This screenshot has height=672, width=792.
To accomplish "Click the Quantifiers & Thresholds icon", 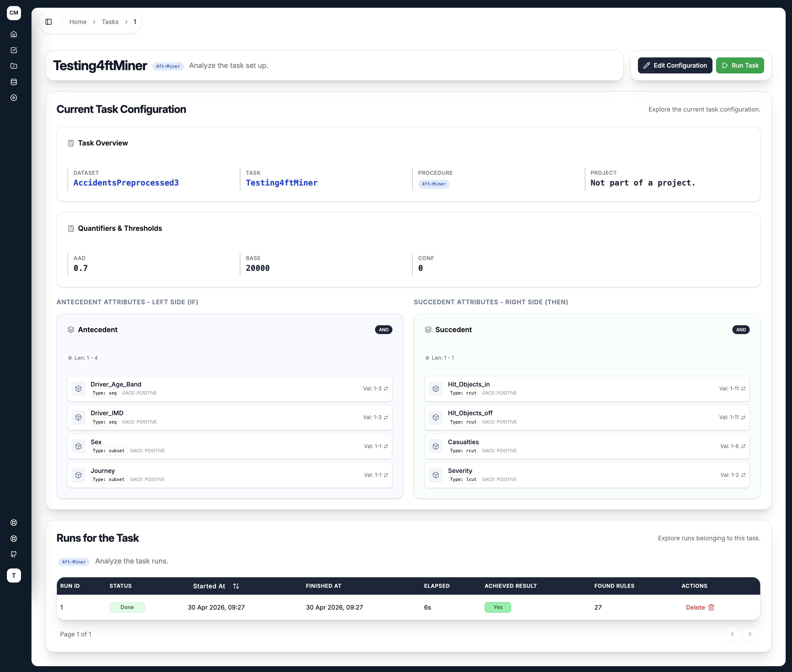I will tap(71, 229).
